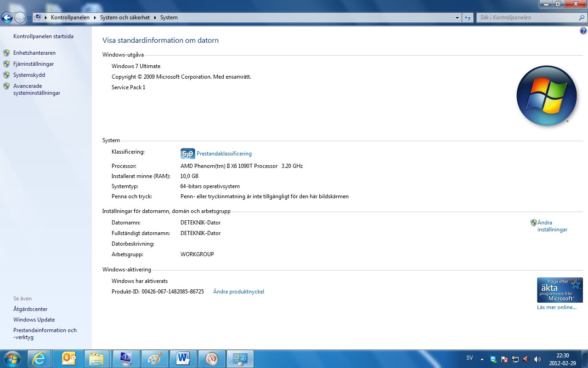Click the installed RAM value 10,0 GB
The height and width of the screenshot is (368, 588).
click(x=189, y=176)
